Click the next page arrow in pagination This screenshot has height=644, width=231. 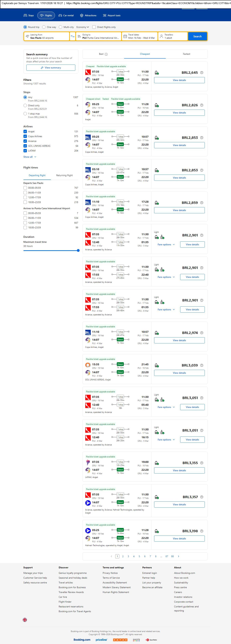click(x=178, y=556)
